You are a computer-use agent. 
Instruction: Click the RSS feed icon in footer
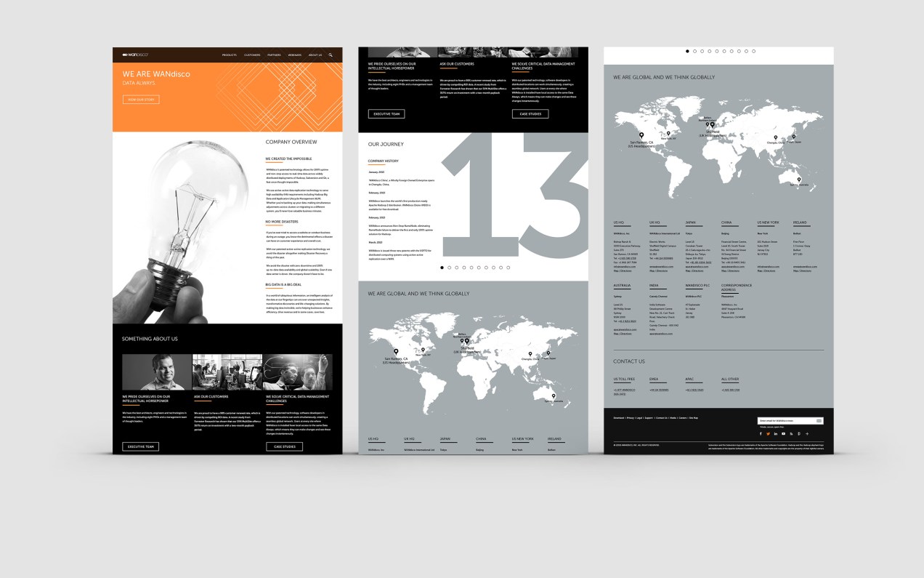791,434
